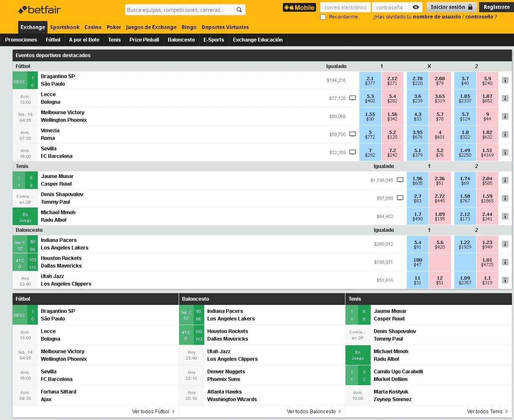Focus the contraseña password field

[x=392, y=7]
